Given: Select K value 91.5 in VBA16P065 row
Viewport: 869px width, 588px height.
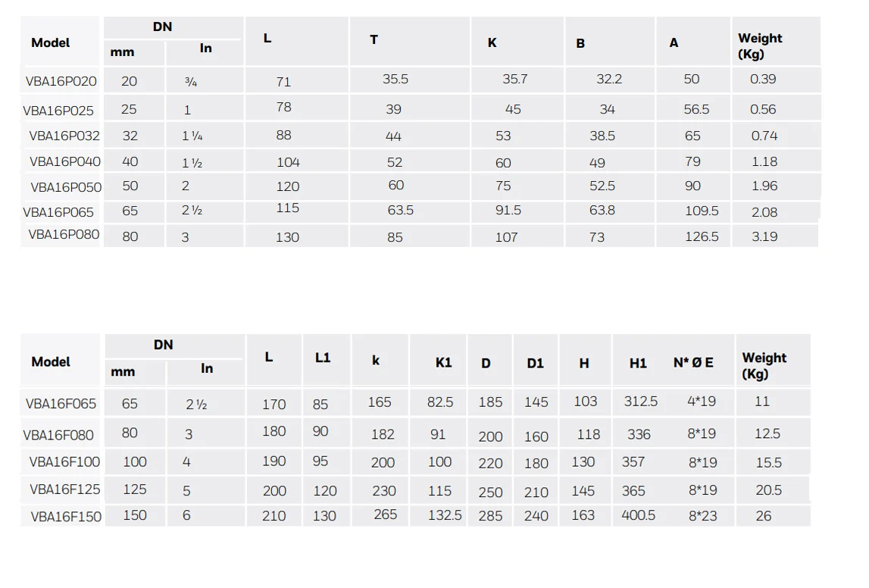Looking at the screenshot, I should coord(508,210).
